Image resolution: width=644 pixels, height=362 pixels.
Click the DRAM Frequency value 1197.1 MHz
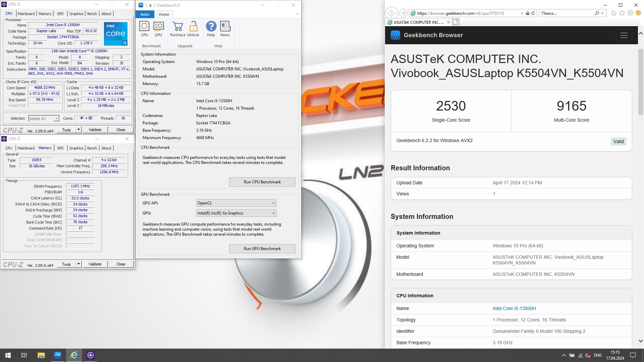point(80,186)
